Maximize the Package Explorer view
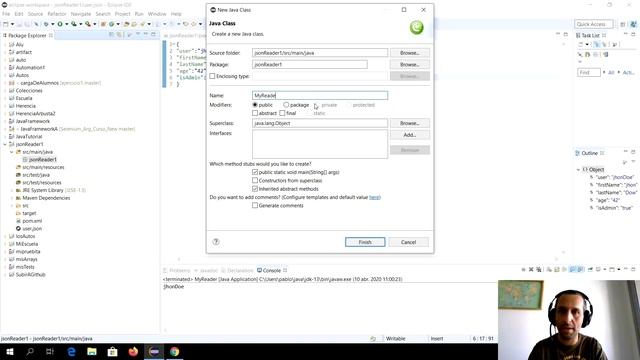 pos(153,35)
